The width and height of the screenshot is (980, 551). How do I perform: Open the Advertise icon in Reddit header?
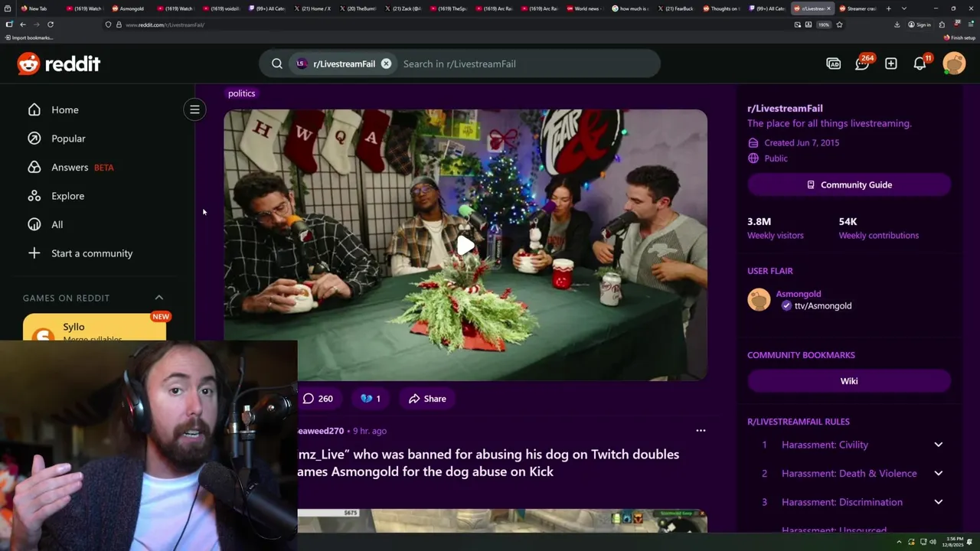click(834, 64)
